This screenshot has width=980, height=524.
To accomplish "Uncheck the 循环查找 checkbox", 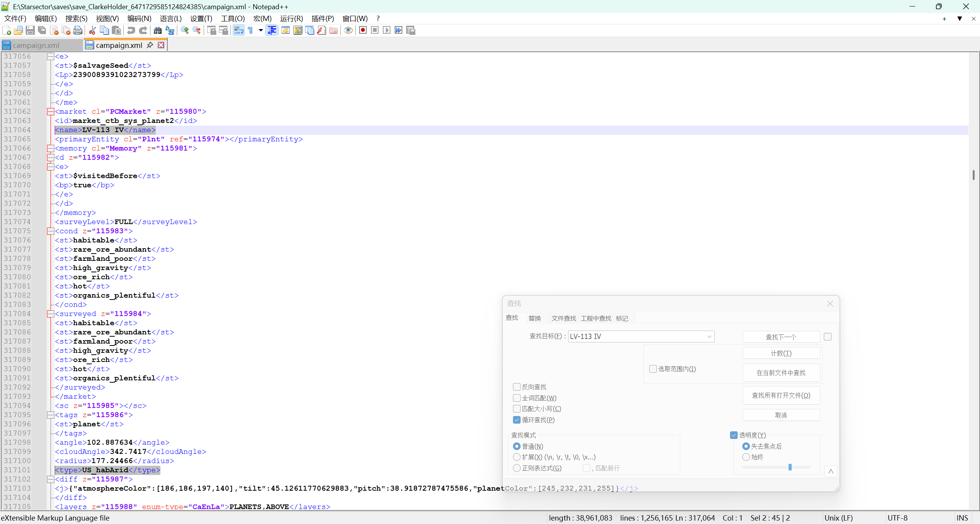I will (x=517, y=420).
